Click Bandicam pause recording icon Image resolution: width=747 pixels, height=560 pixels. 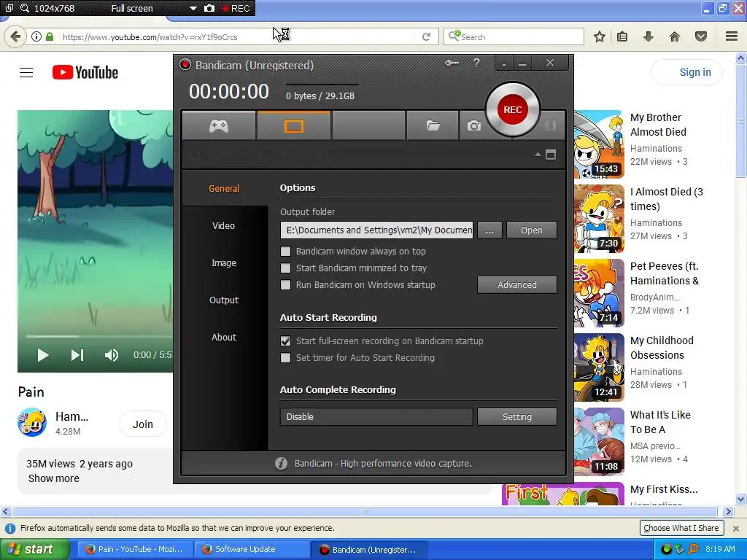(550, 125)
